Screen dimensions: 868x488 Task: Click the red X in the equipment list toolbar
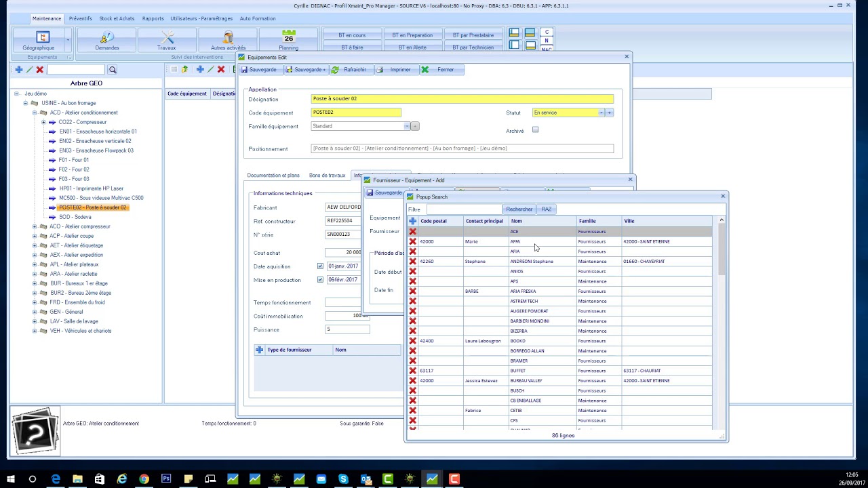221,70
